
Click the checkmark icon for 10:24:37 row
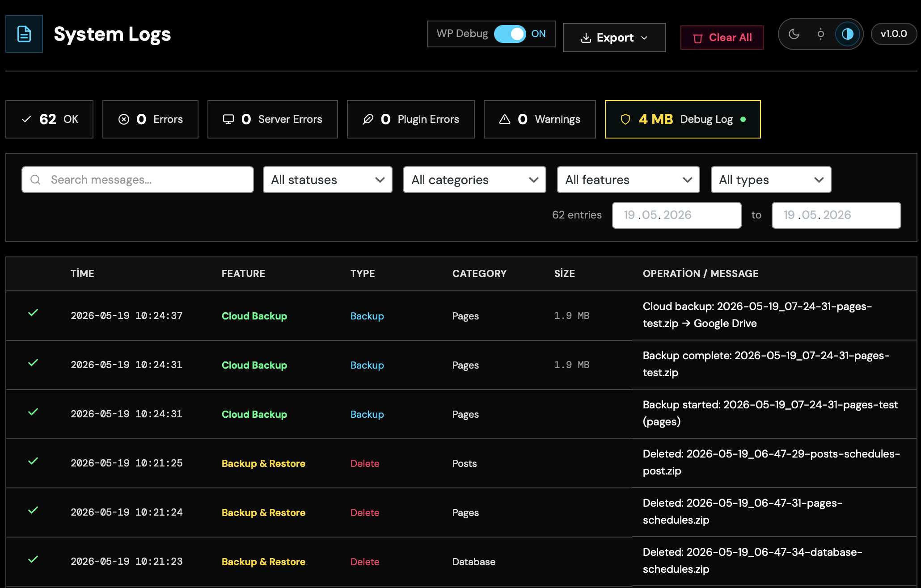[33, 313]
